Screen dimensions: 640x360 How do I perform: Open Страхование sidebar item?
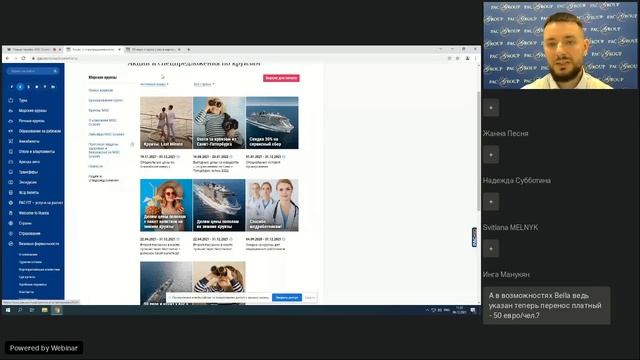pyautogui.click(x=29, y=233)
